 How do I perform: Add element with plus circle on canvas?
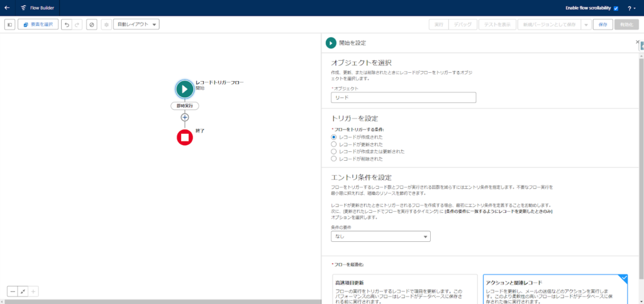(x=184, y=117)
